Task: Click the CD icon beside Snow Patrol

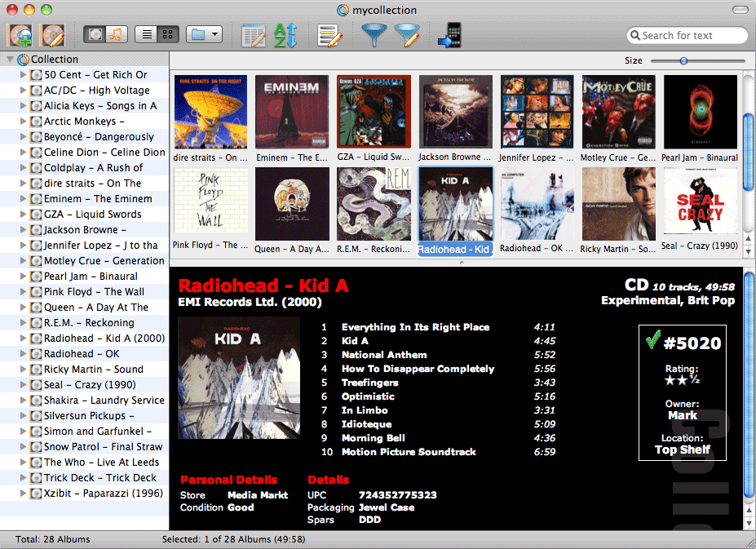Action: [x=36, y=447]
